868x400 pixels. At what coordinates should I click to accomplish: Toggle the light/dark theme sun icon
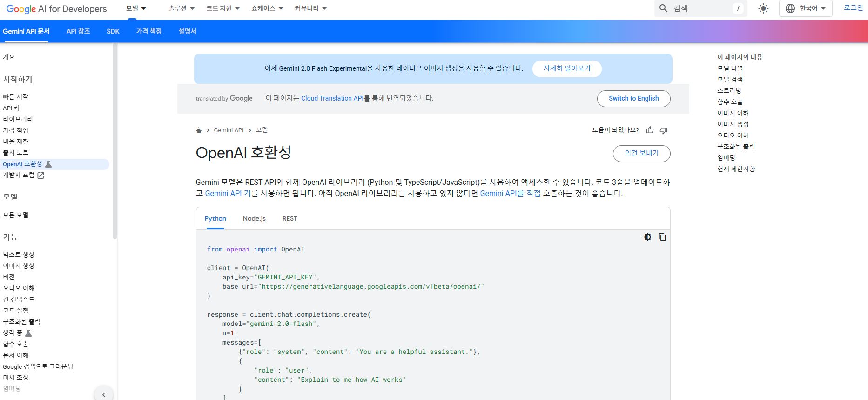coord(763,8)
